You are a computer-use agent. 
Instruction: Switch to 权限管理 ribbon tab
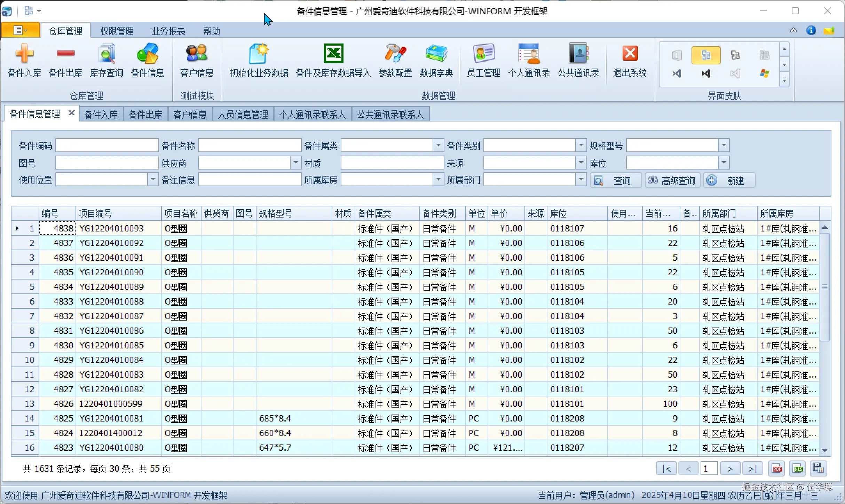pyautogui.click(x=117, y=31)
